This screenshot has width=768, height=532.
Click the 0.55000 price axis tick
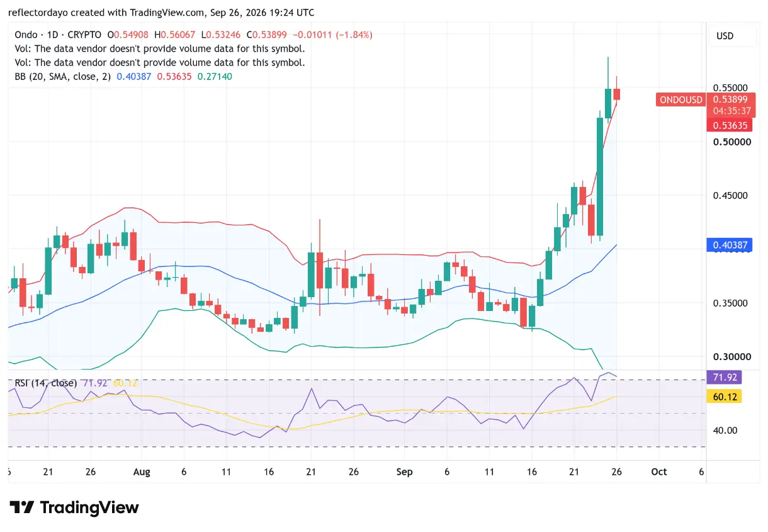click(x=730, y=88)
